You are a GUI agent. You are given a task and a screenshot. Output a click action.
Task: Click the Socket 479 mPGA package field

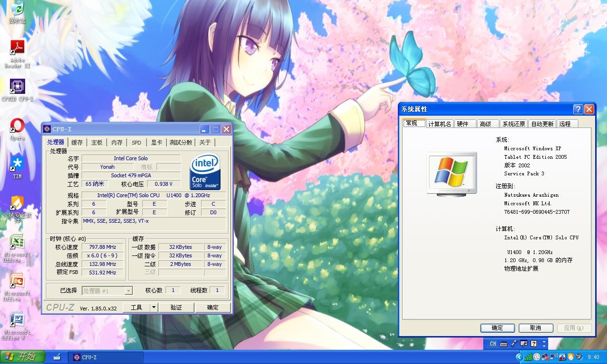tap(131, 175)
